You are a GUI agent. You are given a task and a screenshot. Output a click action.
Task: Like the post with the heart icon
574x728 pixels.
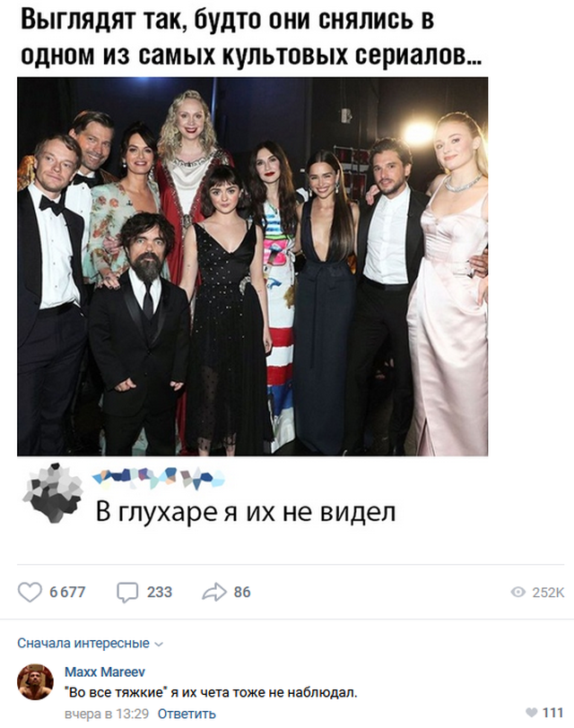click(x=30, y=592)
